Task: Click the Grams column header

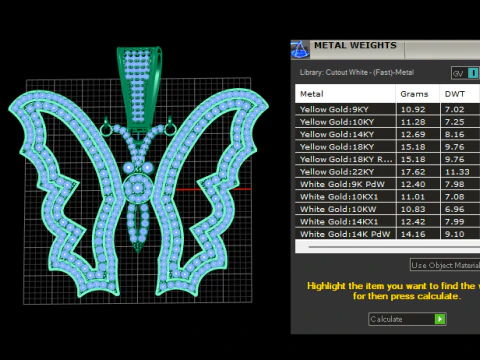Action: click(x=418, y=94)
